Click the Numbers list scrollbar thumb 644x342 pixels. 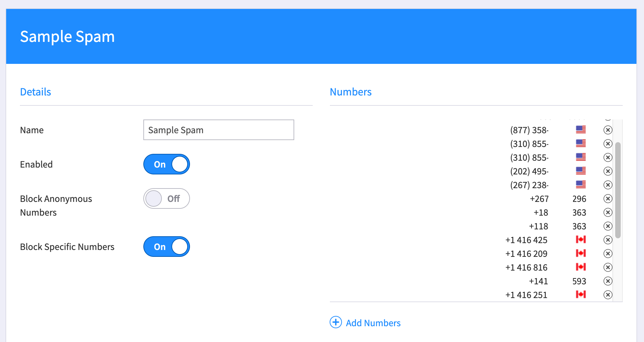click(x=618, y=190)
